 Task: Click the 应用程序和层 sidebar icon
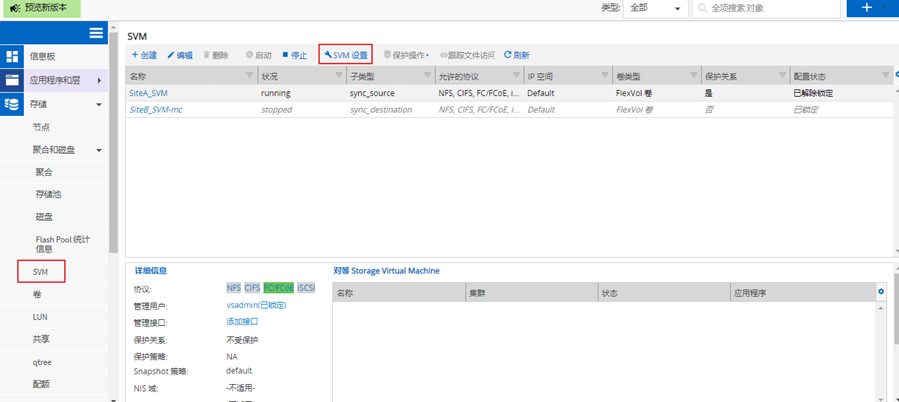(13, 80)
